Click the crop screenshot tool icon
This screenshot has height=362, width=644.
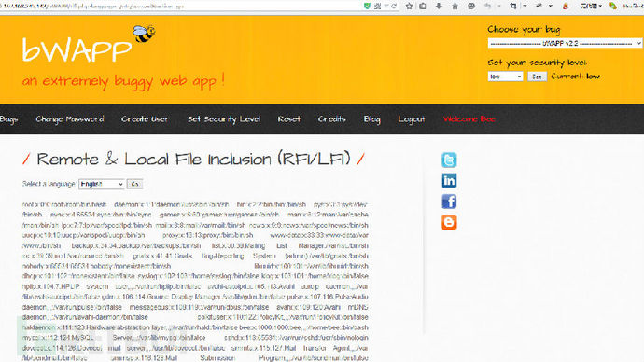click(513, 6)
